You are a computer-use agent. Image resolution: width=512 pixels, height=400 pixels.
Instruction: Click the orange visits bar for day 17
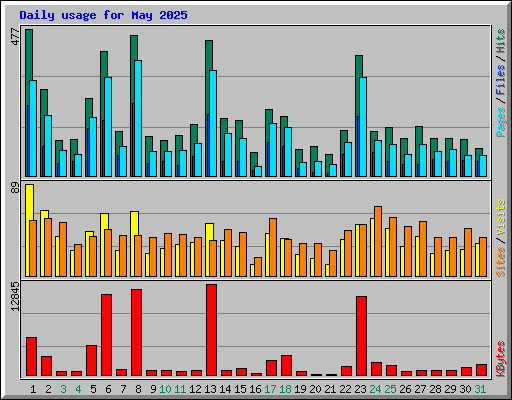pos(273,247)
